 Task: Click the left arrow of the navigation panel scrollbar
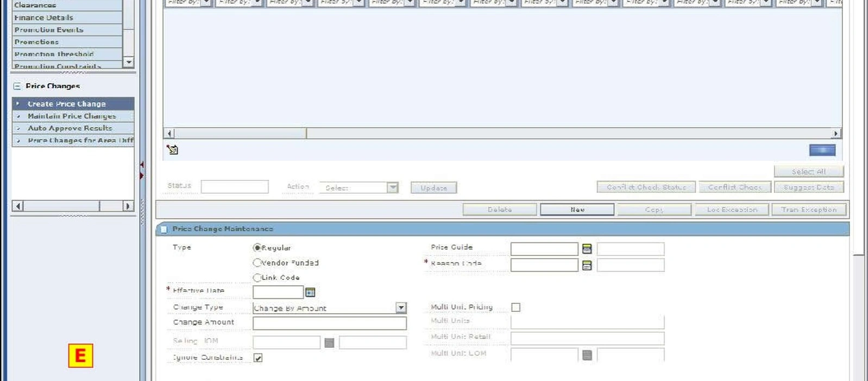[x=18, y=206]
